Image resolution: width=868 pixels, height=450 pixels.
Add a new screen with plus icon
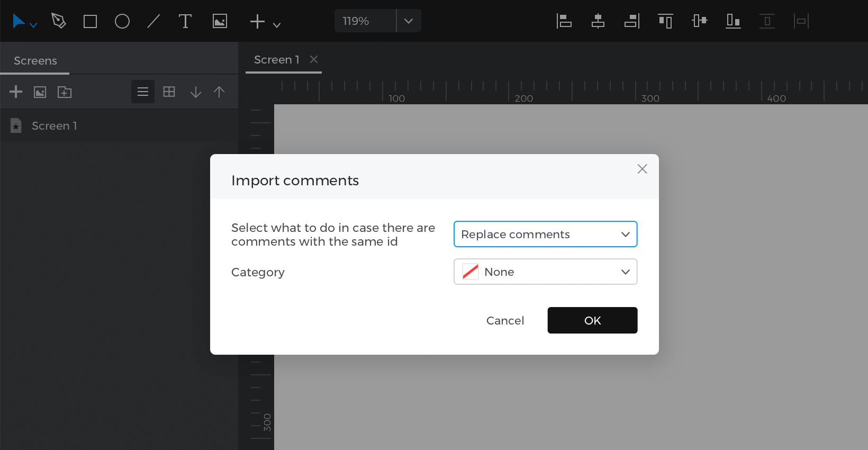[16, 92]
